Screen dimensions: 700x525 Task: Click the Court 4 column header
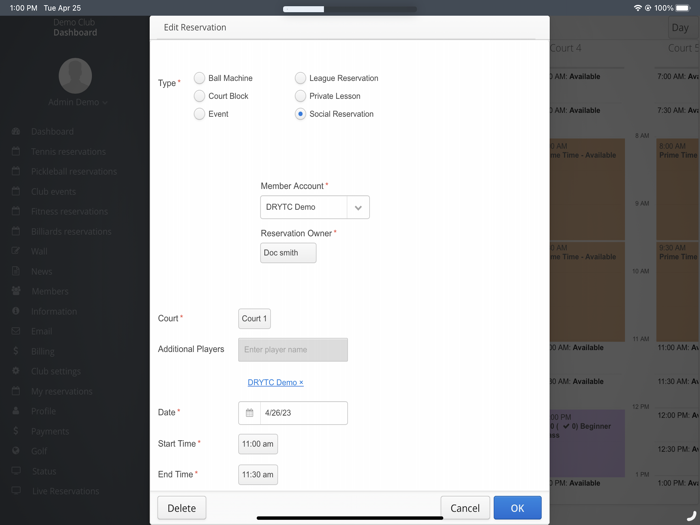[x=565, y=48]
